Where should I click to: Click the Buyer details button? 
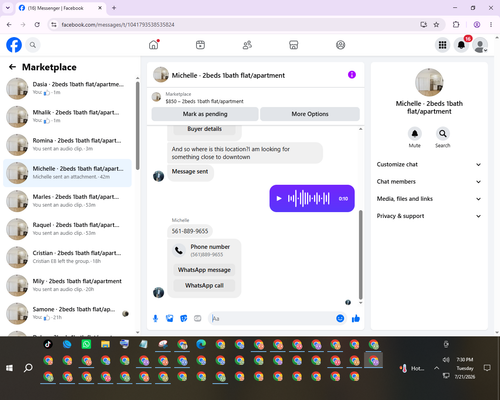(204, 129)
